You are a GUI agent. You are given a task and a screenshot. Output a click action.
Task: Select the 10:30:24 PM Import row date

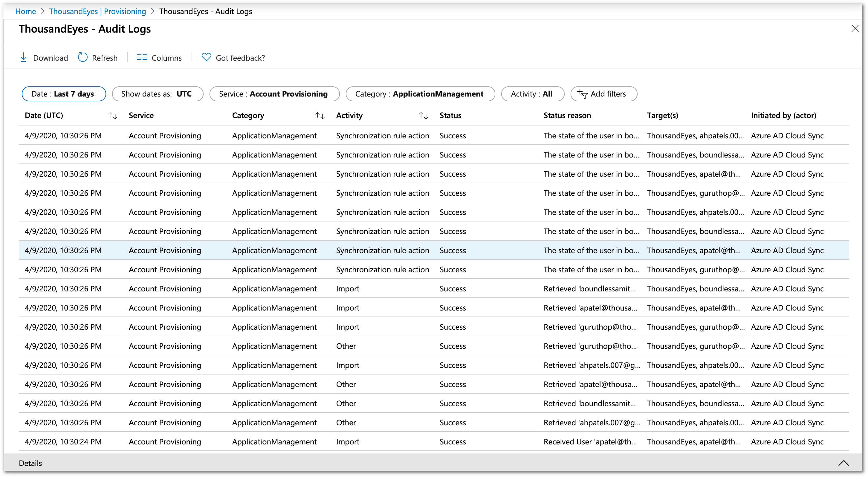point(63,442)
